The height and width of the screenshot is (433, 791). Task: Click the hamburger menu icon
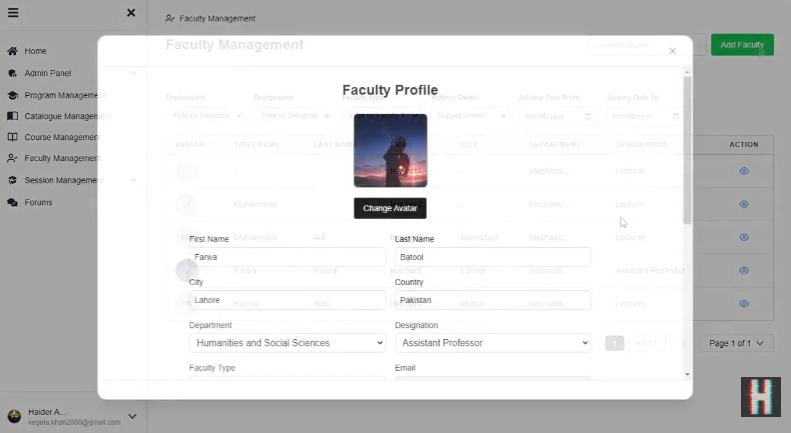point(13,13)
